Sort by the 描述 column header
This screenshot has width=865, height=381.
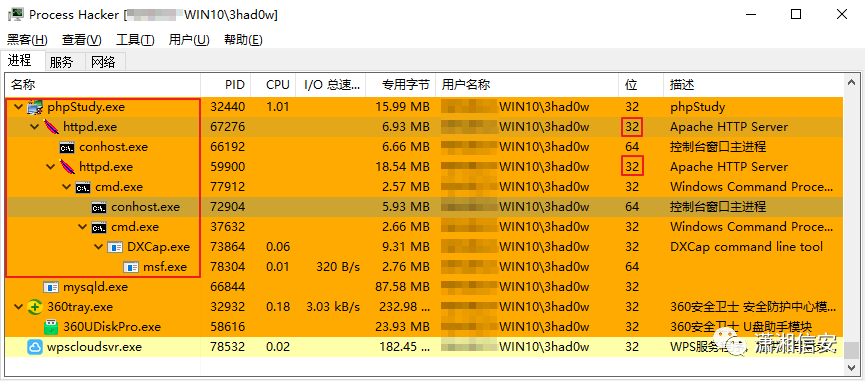point(754,84)
